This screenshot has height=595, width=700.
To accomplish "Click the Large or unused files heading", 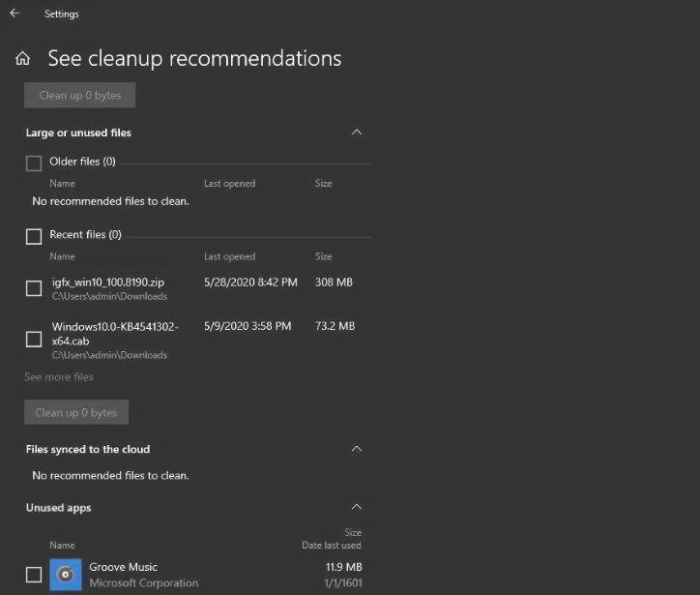I will tap(78, 133).
